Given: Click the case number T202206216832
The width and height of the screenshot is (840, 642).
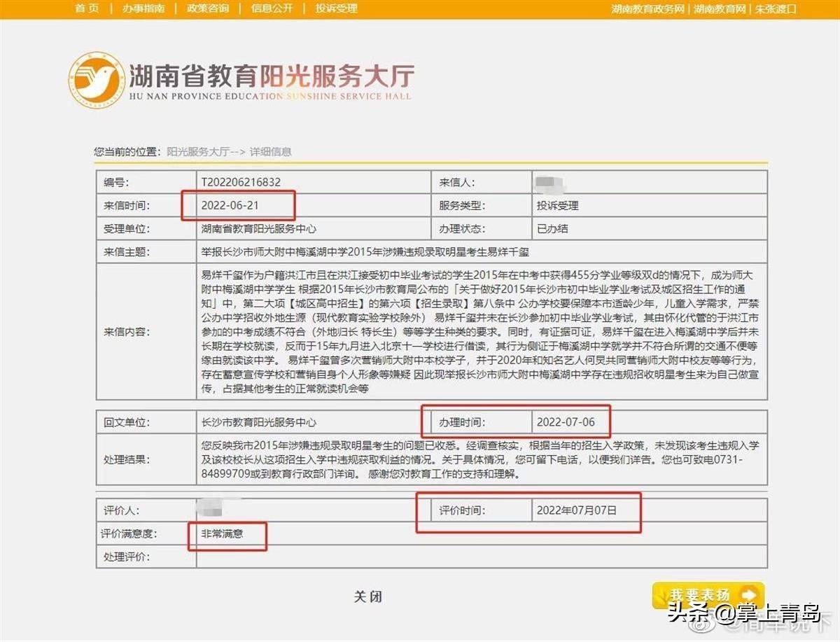Looking at the screenshot, I should pyautogui.click(x=241, y=182).
